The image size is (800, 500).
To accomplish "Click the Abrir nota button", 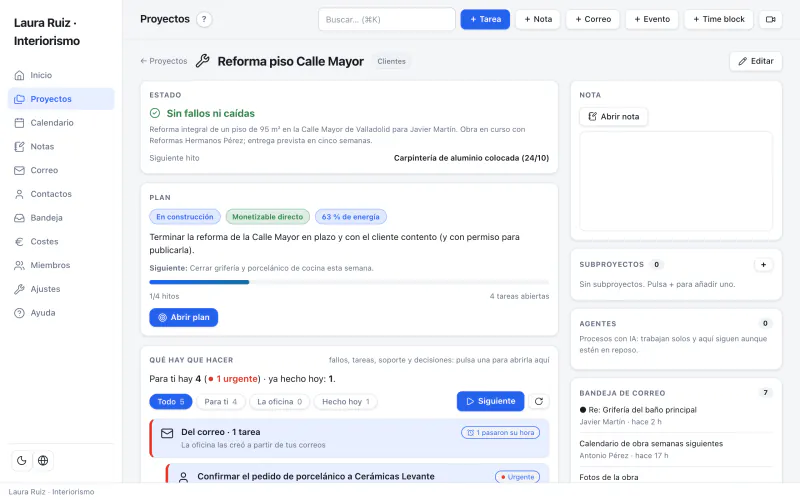I will (x=614, y=117).
